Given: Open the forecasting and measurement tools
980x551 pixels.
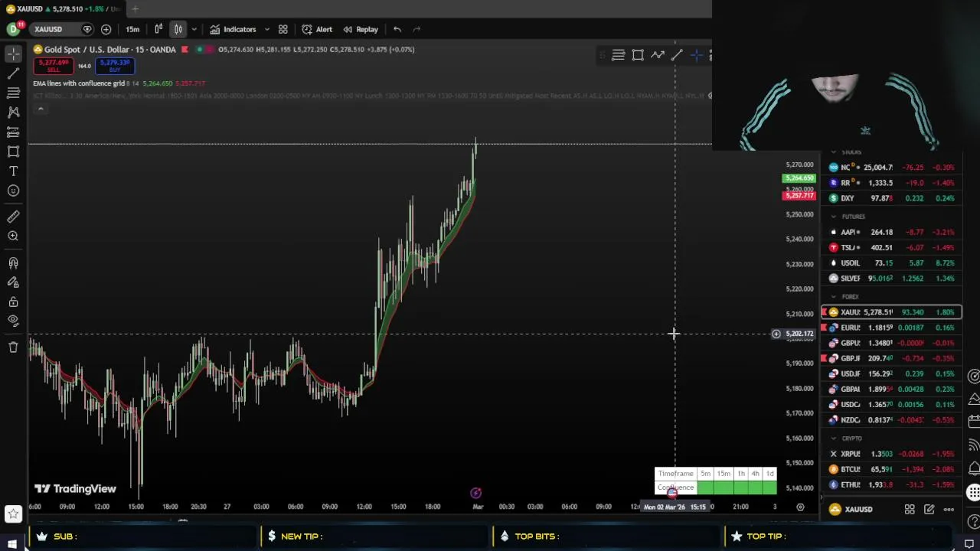Looking at the screenshot, I should pos(13,132).
